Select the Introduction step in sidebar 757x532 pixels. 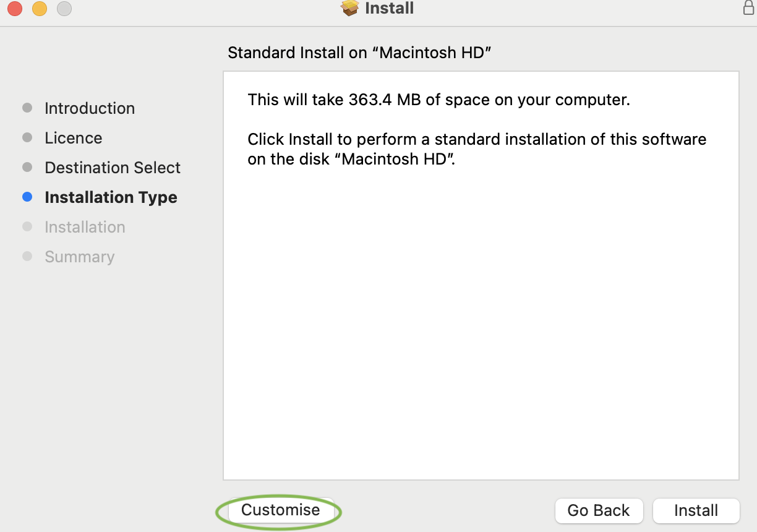[90, 108]
